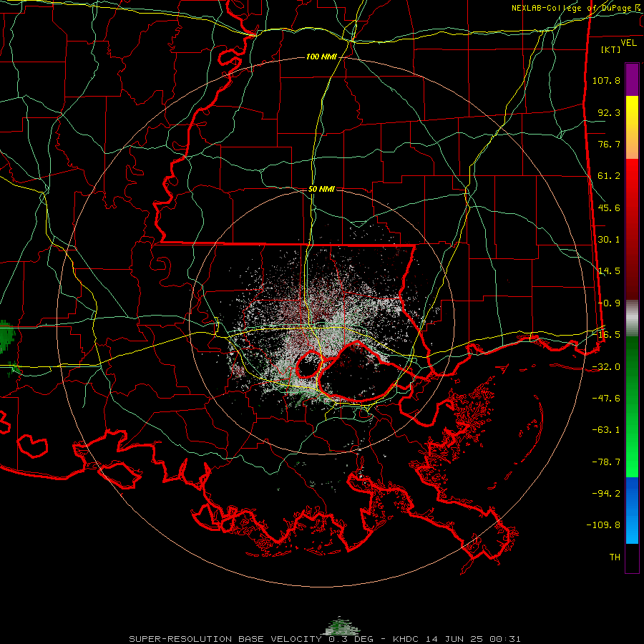Click the 30.1 legend value
The width and height of the screenshot is (644, 644).
click(x=609, y=240)
